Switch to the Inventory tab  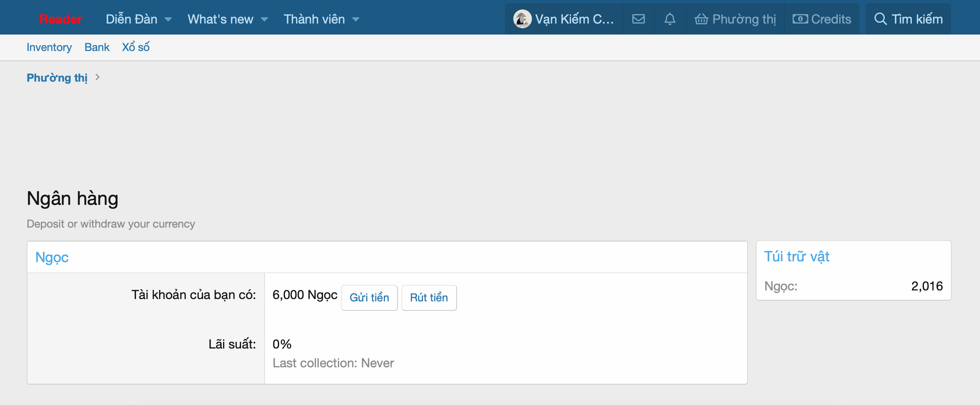[49, 47]
